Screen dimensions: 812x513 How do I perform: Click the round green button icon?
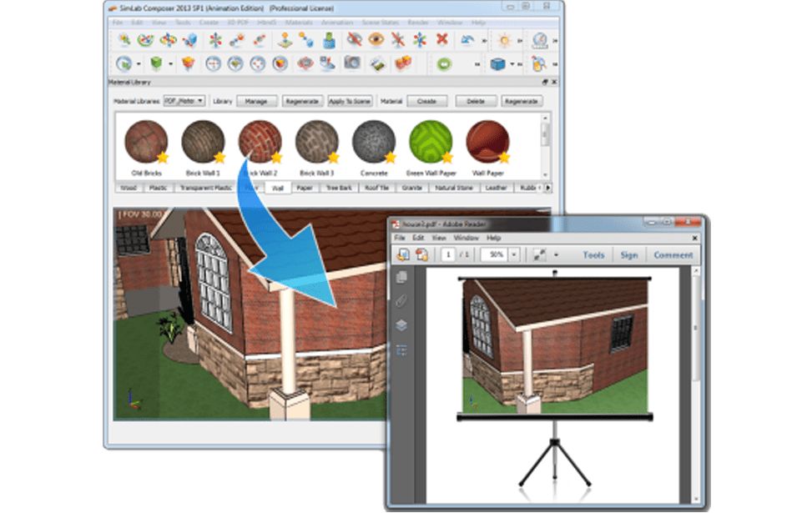pyautogui.click(x=444, y=64)
